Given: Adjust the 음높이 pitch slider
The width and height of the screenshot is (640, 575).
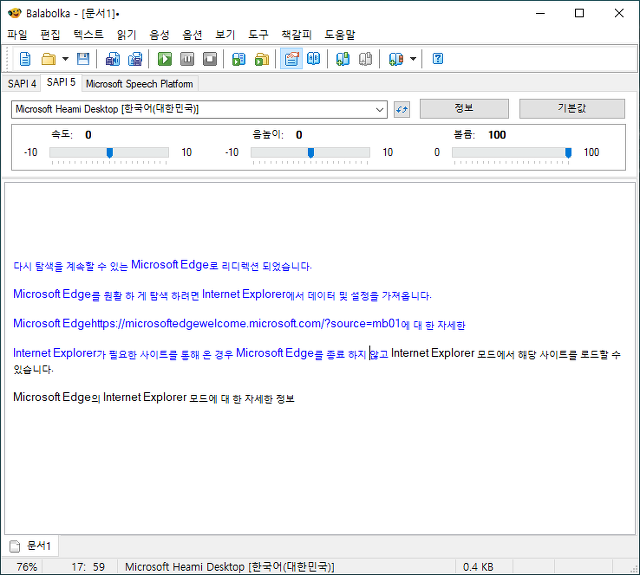Looking at the screenshot, I should point(310,153).
